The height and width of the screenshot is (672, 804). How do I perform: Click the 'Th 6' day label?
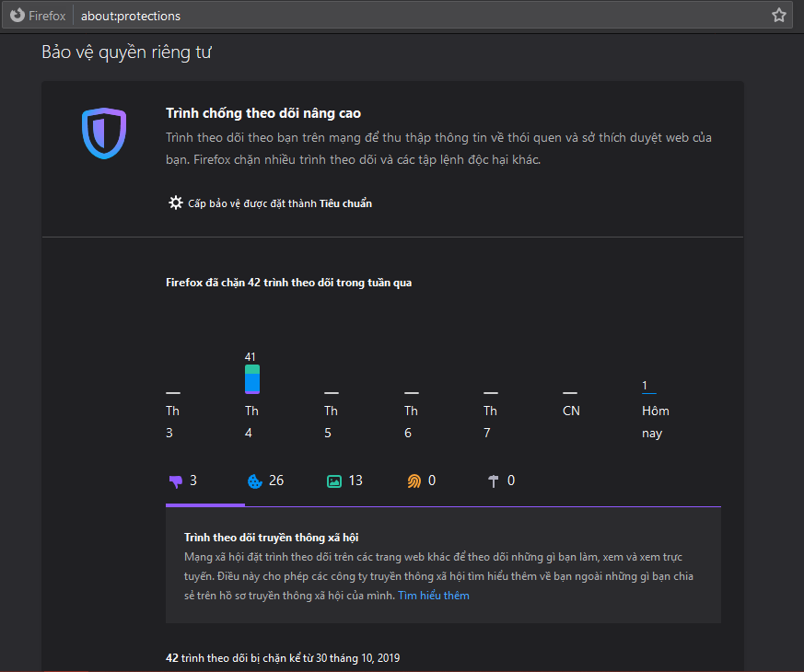(x=411, y=422)
